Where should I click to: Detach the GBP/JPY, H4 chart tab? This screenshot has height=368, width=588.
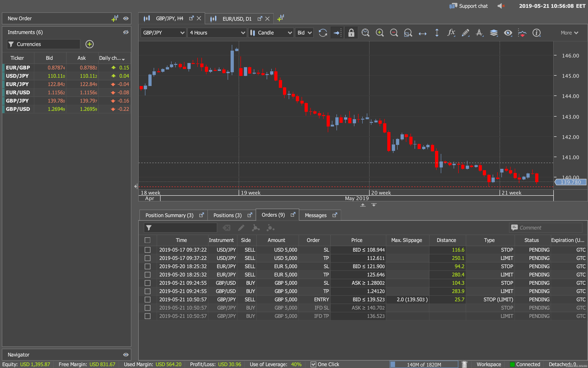tap(192, 18)
